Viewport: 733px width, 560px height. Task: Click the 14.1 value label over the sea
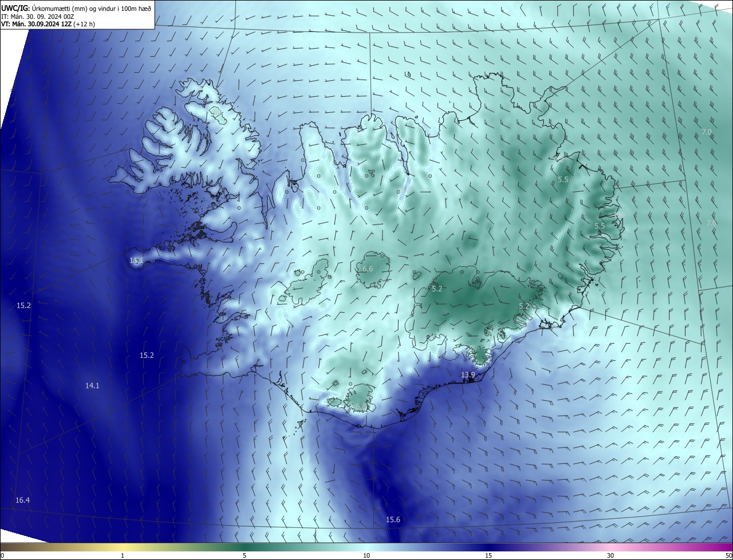92,385
